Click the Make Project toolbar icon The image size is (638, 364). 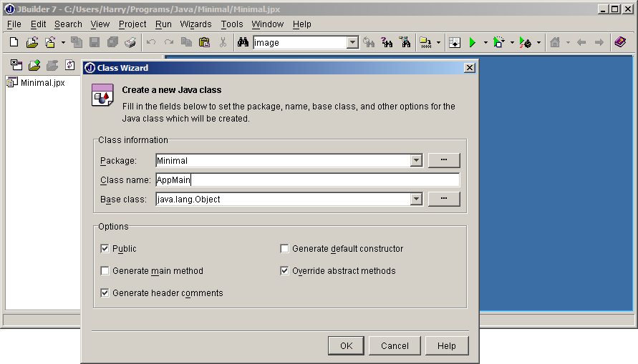tap(425, 42)
